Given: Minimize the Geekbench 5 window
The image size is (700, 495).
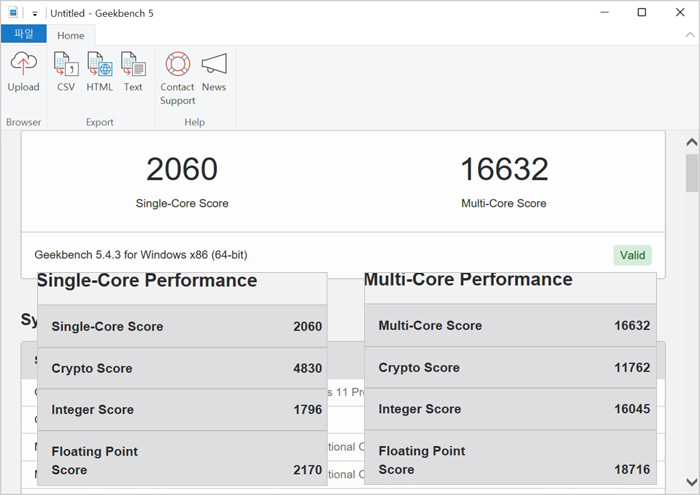Looking at the screenshot, I should click(x=604, y=12).
